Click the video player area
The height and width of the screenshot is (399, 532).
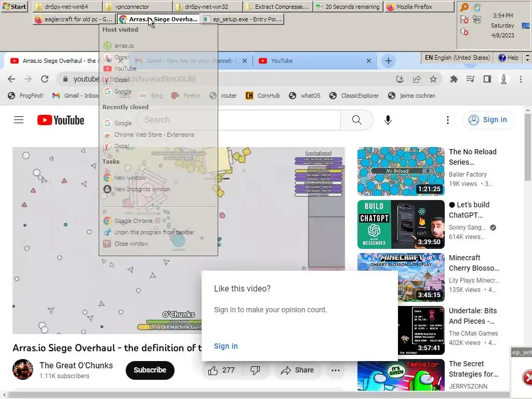pos(179,240)
